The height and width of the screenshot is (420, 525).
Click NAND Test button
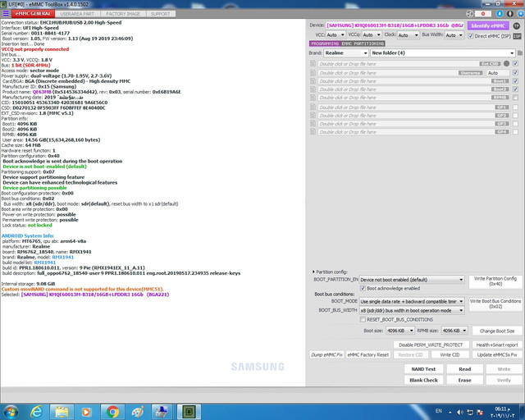423,369
